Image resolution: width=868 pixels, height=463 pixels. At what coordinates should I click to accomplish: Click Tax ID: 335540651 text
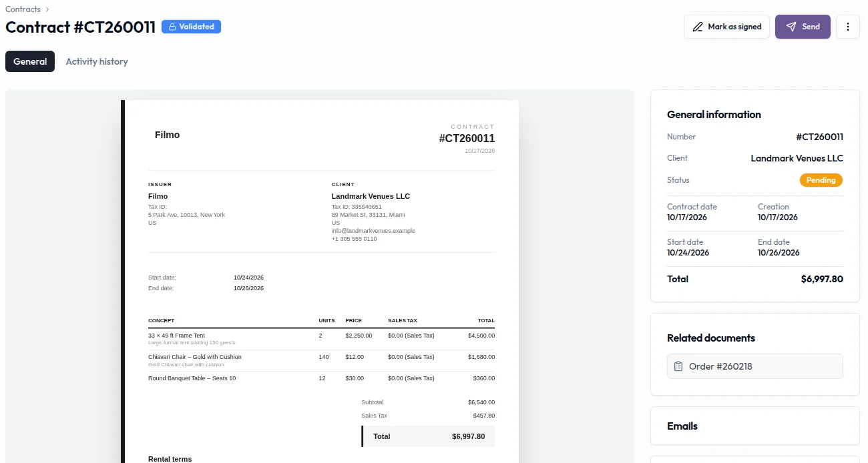pyautogui.click(x=357, y=207)
